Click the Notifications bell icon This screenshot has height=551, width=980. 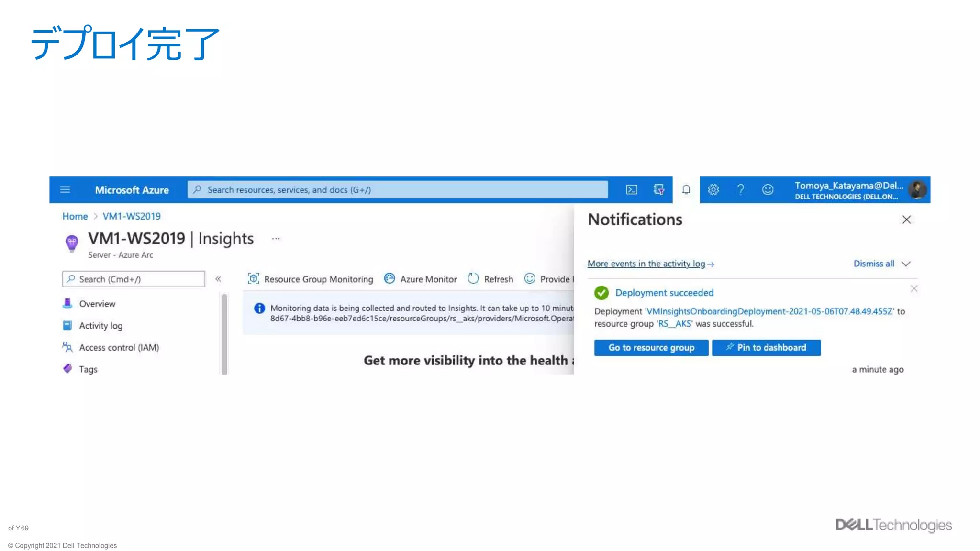(686, 190)
